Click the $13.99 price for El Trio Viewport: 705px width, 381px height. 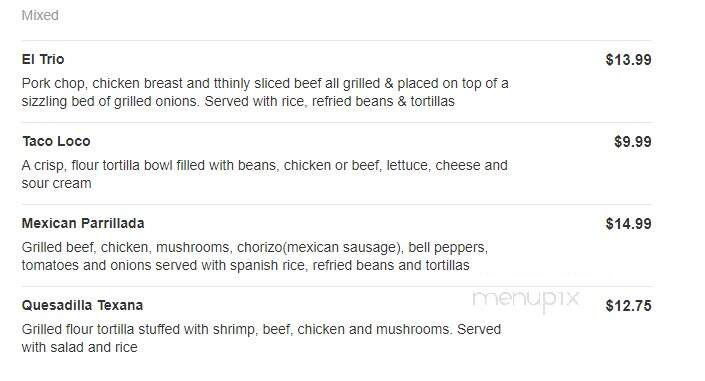(x=628, y=59)
